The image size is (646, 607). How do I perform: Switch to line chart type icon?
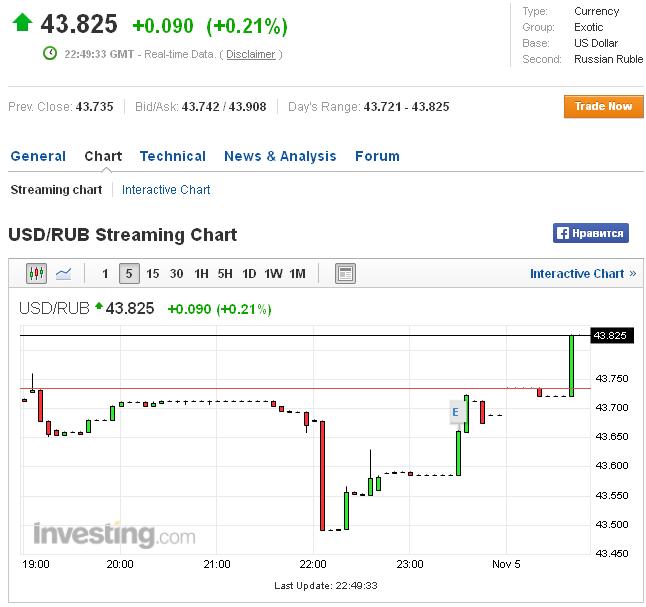click(x=63, y=273)
